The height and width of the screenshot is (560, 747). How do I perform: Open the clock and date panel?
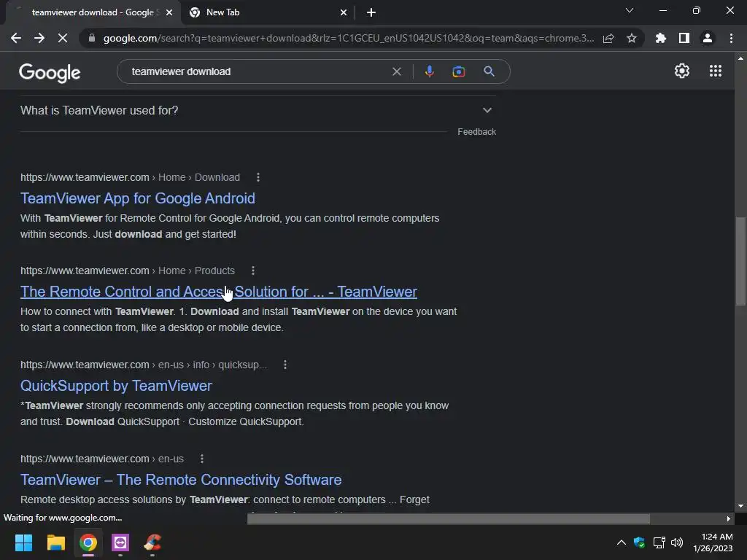click(713, 542)
